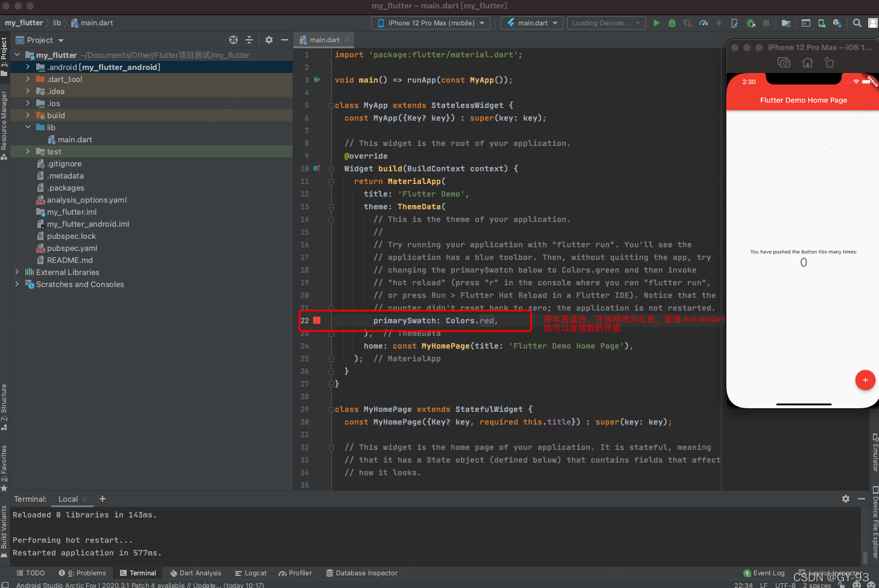Open the TODO tool window tab

(x=31, y=573)
